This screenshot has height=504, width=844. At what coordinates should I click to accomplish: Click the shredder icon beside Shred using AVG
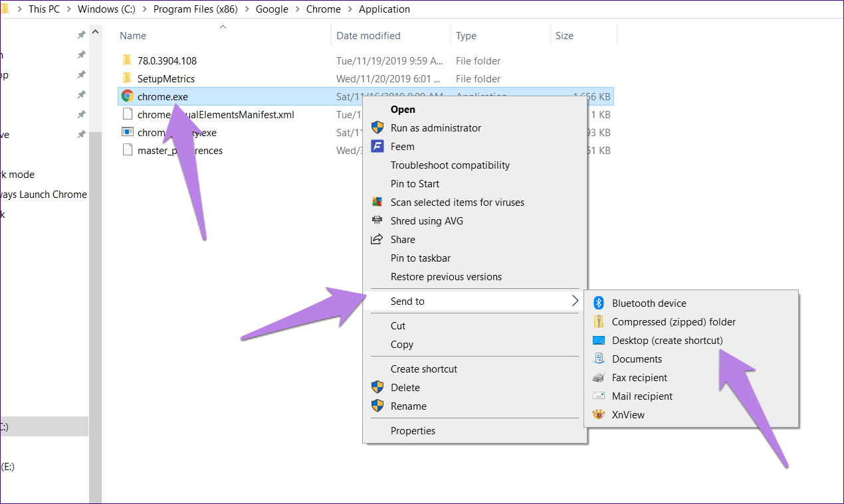[x=377, y=220]
